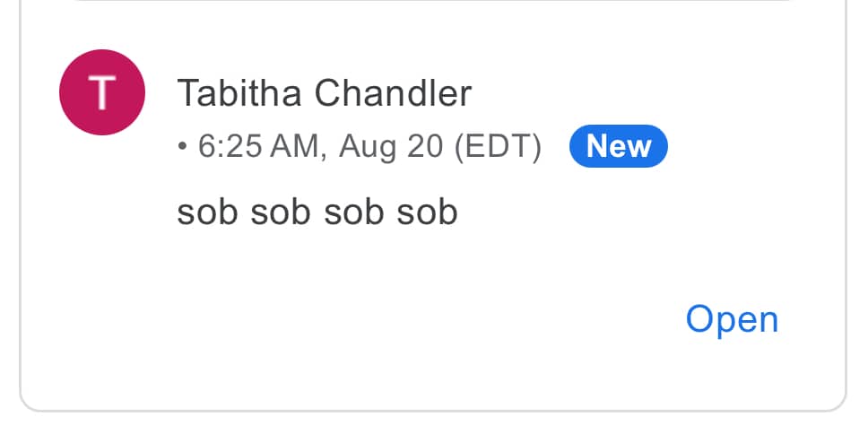Image resolution: width=868 pixels, height=425 pixels.
Task: Select the name Tabitha Chandler
Action: tap(325, 93)
